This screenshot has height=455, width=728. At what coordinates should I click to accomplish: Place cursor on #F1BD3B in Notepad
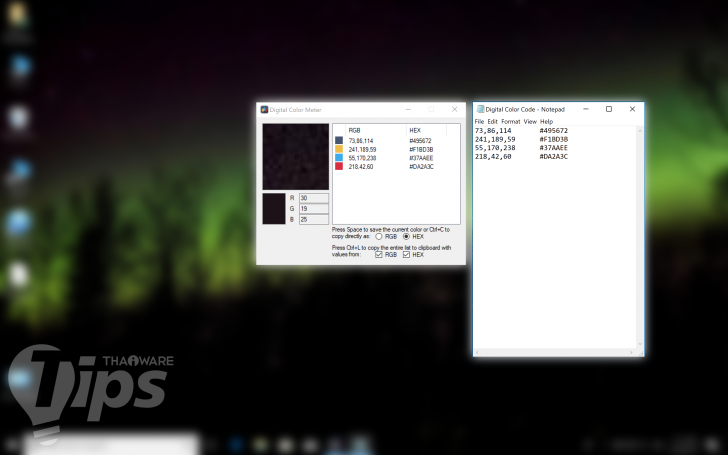pyautogui.click(x=553, y=139)
